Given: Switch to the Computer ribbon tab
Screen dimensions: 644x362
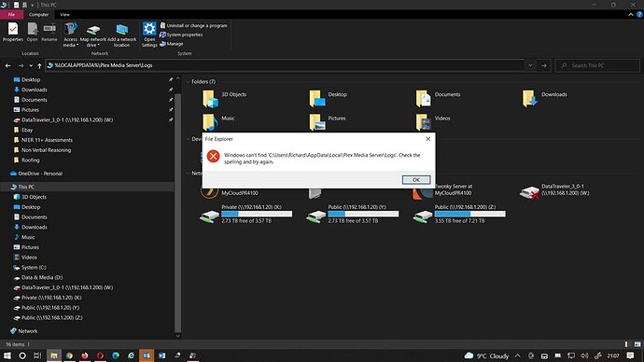Looking at the screenshot, I should click(38, 14).
